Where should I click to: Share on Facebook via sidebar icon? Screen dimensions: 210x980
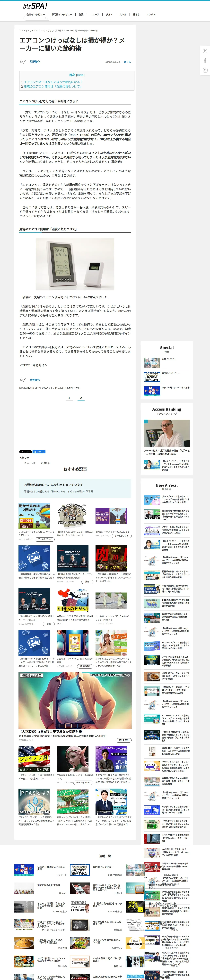205,60
